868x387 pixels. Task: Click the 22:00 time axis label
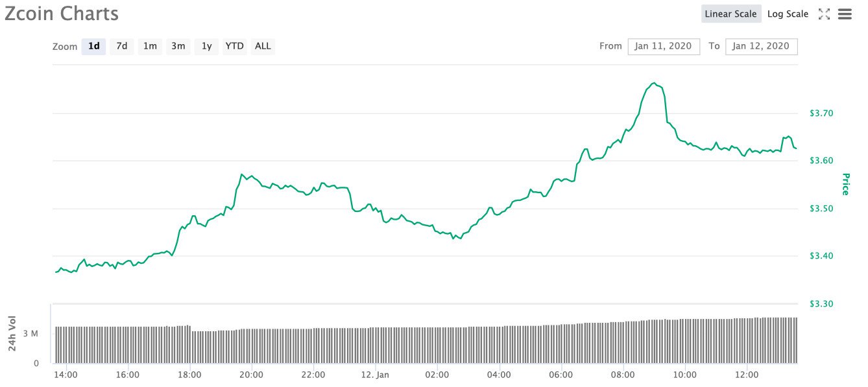313,375
